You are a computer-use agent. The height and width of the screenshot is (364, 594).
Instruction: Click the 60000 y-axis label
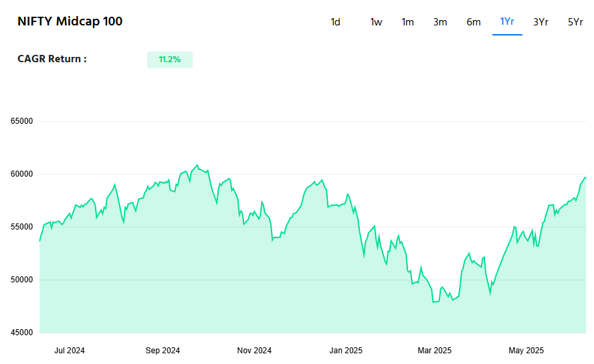(21, 174)
